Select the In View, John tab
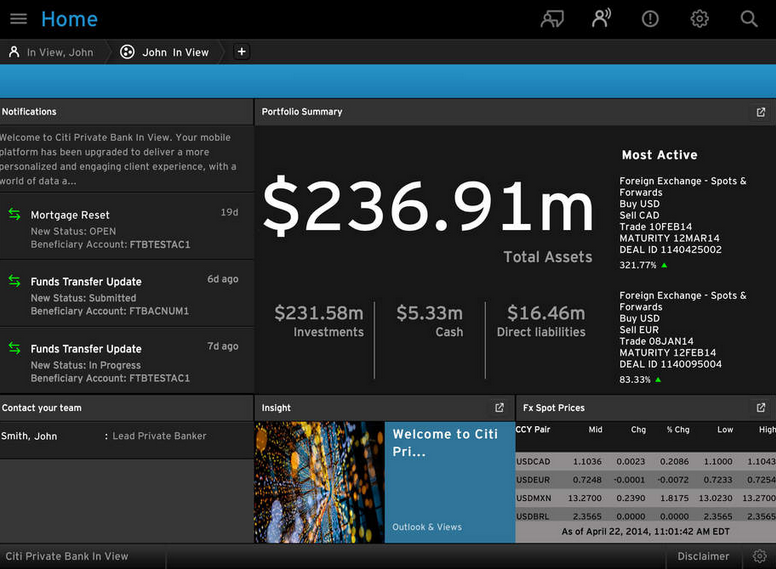776x569 pixels. point(52,52)
